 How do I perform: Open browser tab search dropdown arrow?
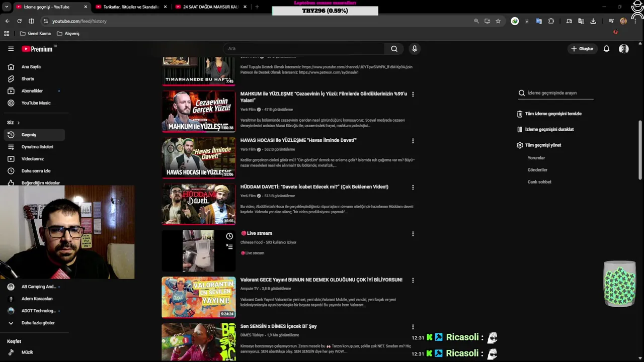[x=7, y=7]
